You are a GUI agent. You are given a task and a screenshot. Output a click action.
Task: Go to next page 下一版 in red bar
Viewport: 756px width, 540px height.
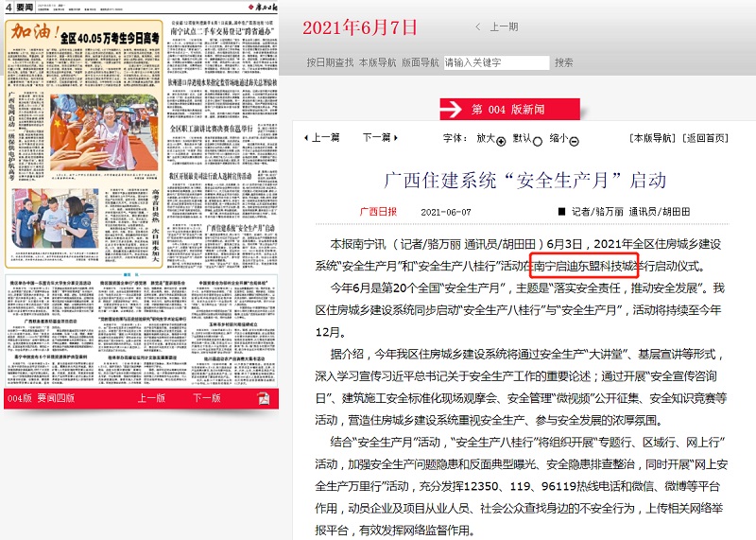[207, 398]
